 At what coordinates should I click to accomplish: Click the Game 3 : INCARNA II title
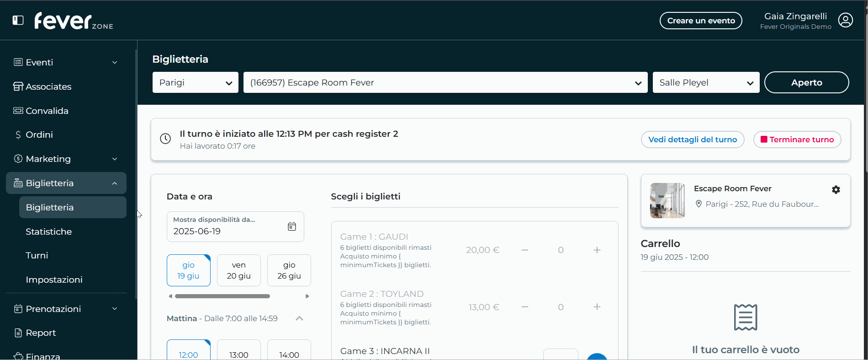tap(385, 351)
